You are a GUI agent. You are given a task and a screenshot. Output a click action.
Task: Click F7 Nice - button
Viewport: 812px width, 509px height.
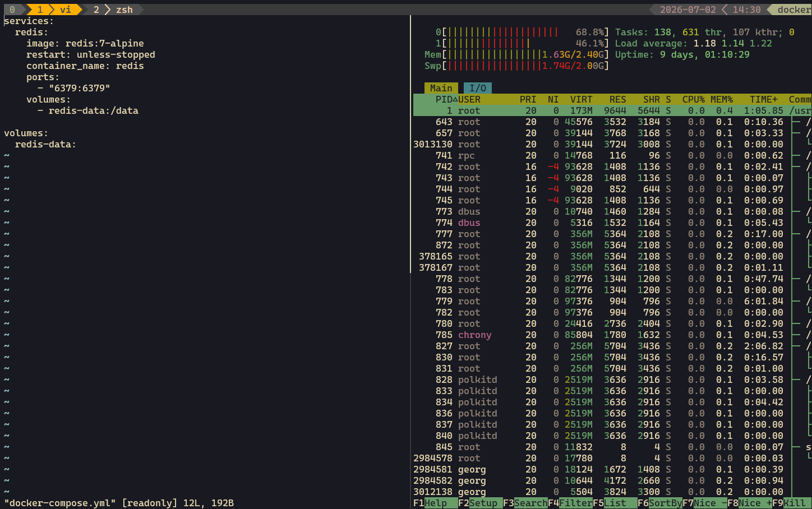coord(705,503)
